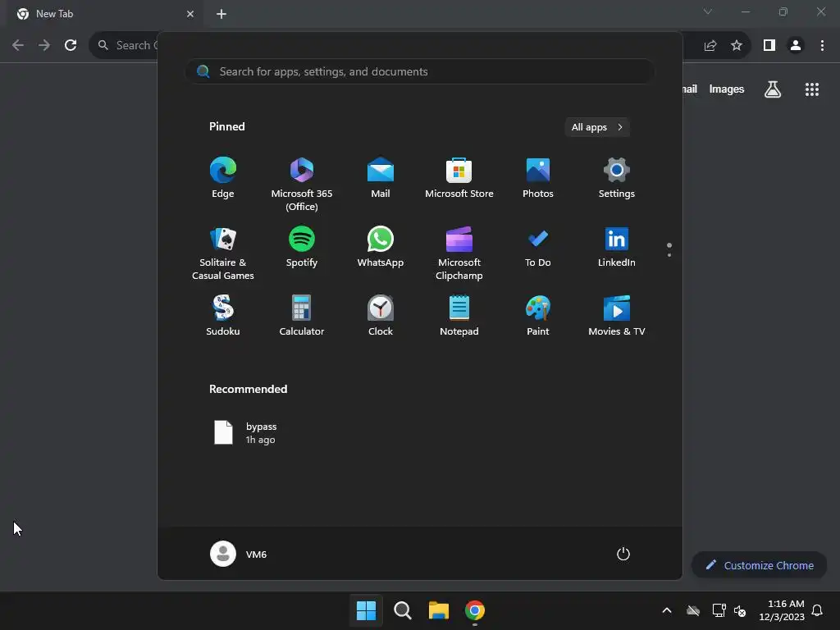Viewport: 840px width, 630px height.
Task: Open a new Chrome tab
Action: coord(221,14)
